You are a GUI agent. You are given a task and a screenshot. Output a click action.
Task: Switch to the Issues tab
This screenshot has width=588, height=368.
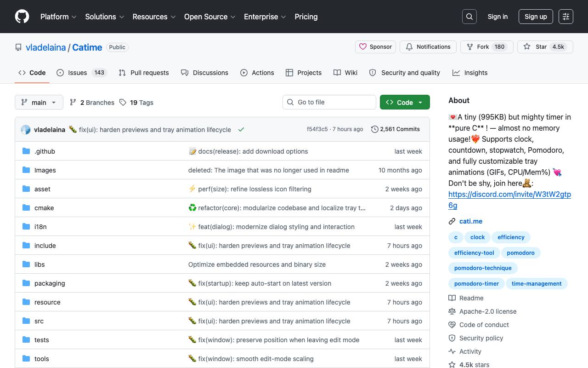[82, 73]
